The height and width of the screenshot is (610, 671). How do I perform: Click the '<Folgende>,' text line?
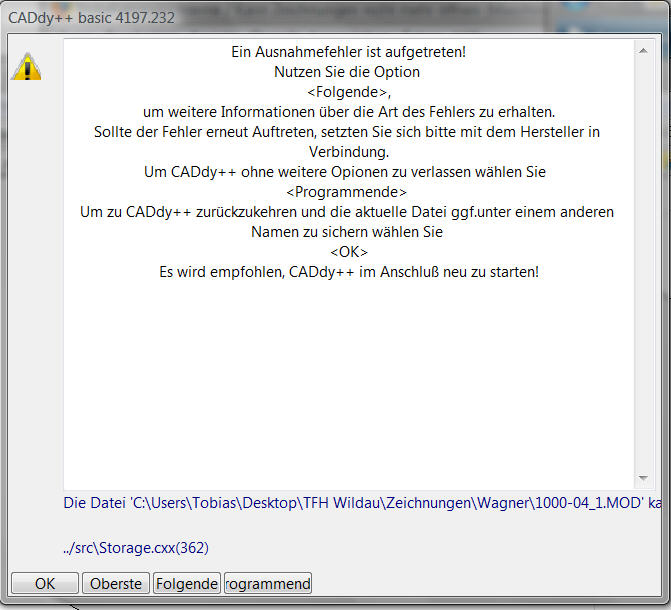pos(349,92)
